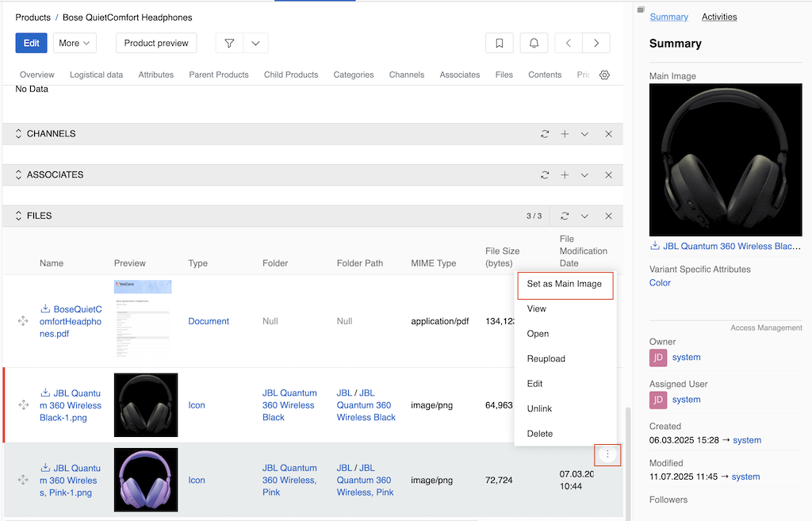This screenshot has height=521, width=812.
Task: Switch to the Associates tab
Action: click(x=460, y=75)
